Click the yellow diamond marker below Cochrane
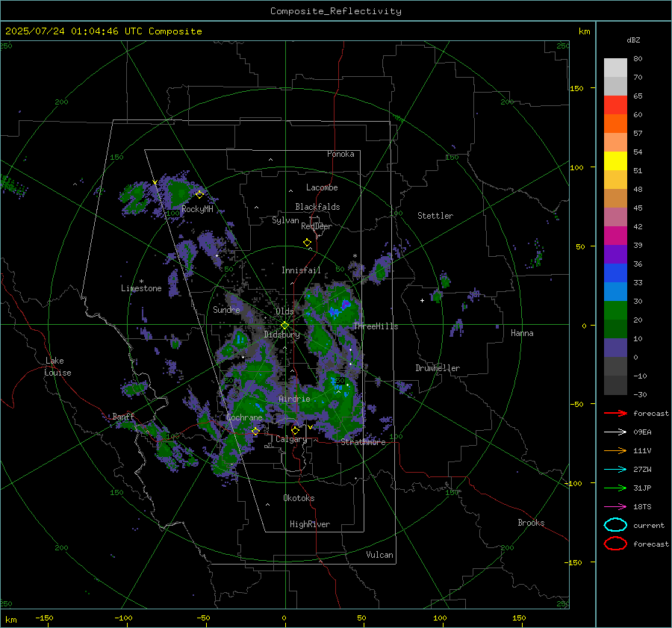Viewport: 672px width, 628px height. [255, 431]
